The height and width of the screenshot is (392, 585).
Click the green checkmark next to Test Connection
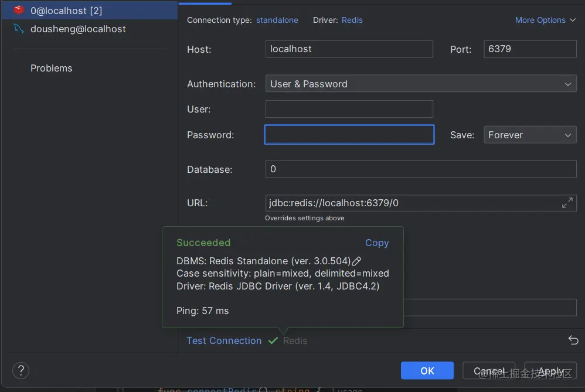273,340
